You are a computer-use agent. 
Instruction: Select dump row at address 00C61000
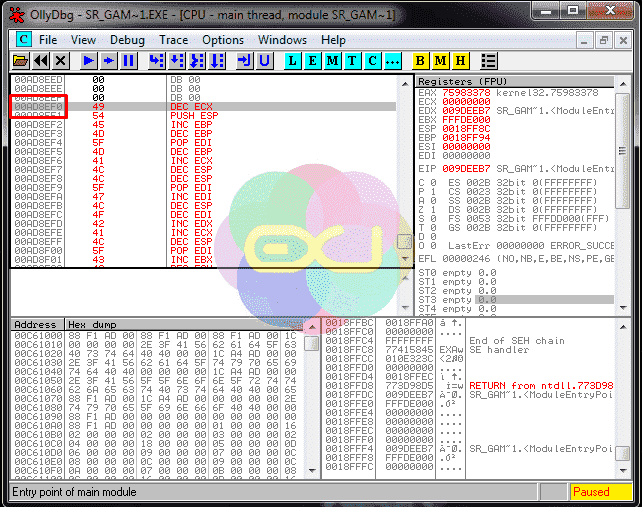click(x=156, y=335)
